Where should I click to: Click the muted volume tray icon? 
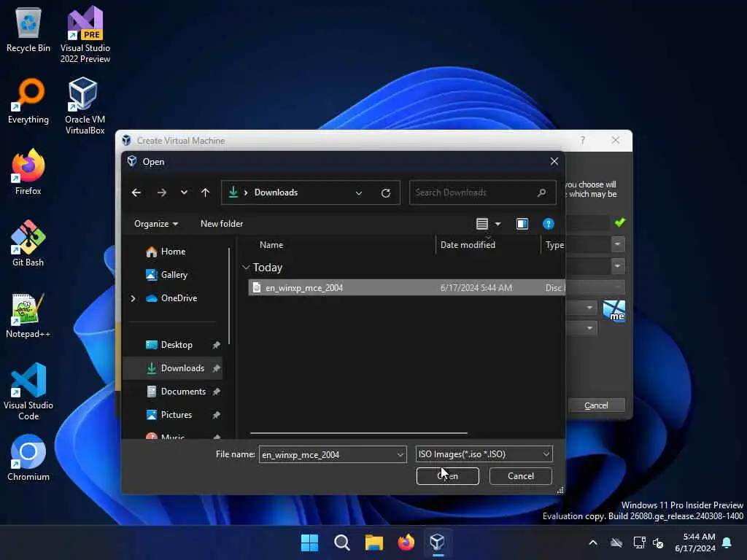point(659,542)
